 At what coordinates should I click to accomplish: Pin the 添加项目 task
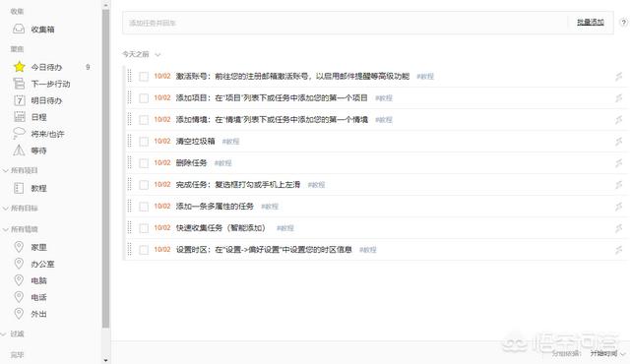pos(619,98)
